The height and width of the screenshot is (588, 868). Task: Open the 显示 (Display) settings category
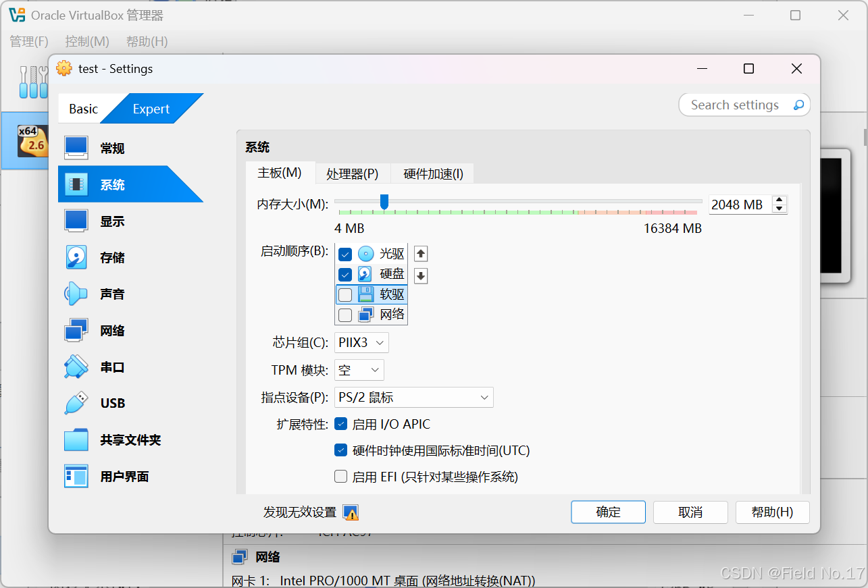130,221
